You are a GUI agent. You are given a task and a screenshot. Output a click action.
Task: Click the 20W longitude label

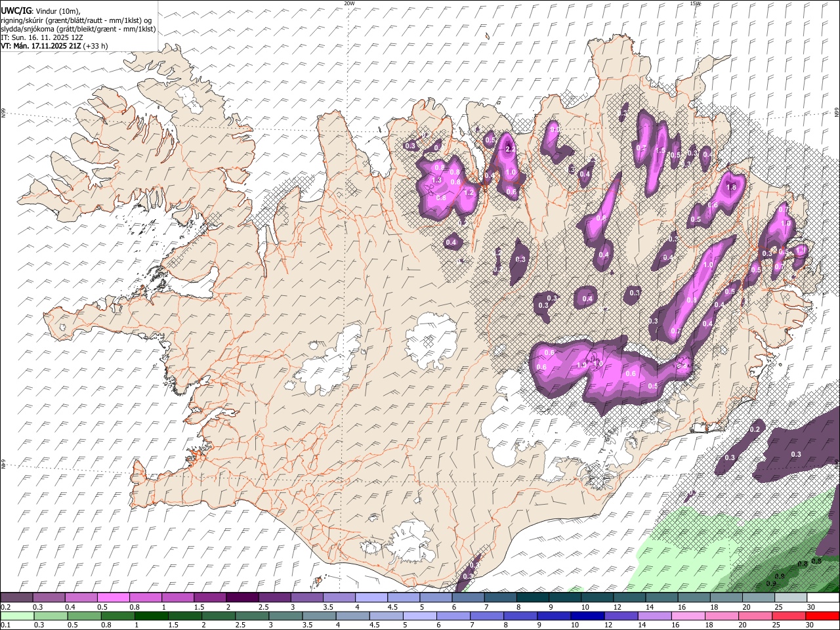(x=350, y=3)
